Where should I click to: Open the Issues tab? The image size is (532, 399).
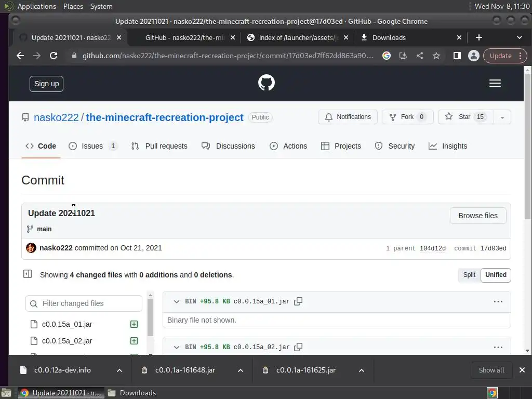pos(93,146)
